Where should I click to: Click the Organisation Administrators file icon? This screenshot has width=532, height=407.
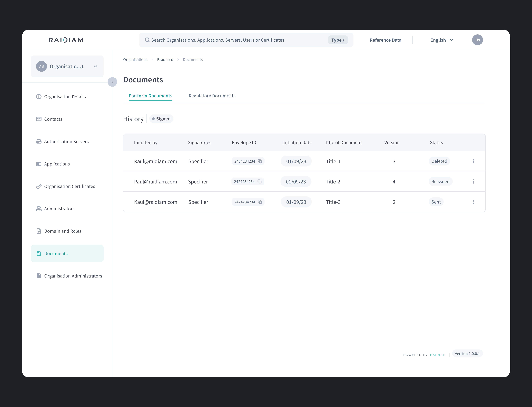click(x=39, y=276)
